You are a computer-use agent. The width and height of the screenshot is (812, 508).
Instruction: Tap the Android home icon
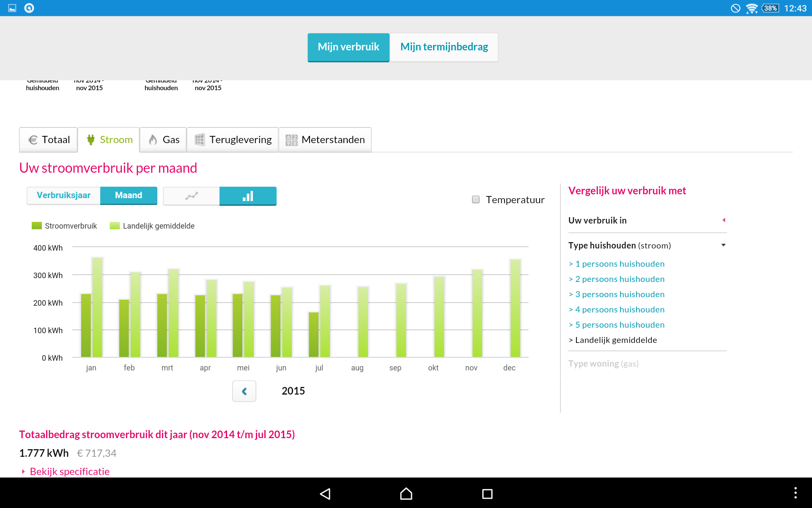[406, 494]
